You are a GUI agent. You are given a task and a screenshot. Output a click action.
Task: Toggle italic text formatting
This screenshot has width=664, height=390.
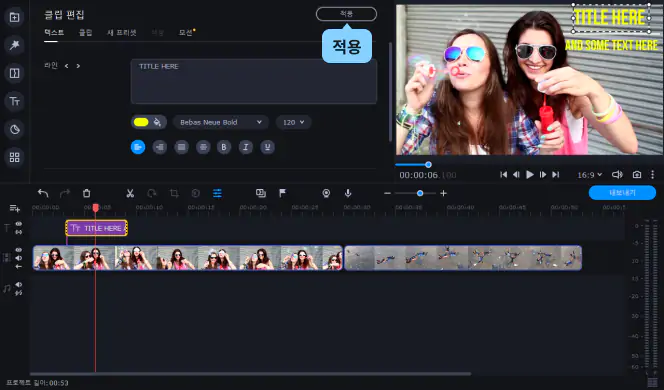(x=246, y=147)
